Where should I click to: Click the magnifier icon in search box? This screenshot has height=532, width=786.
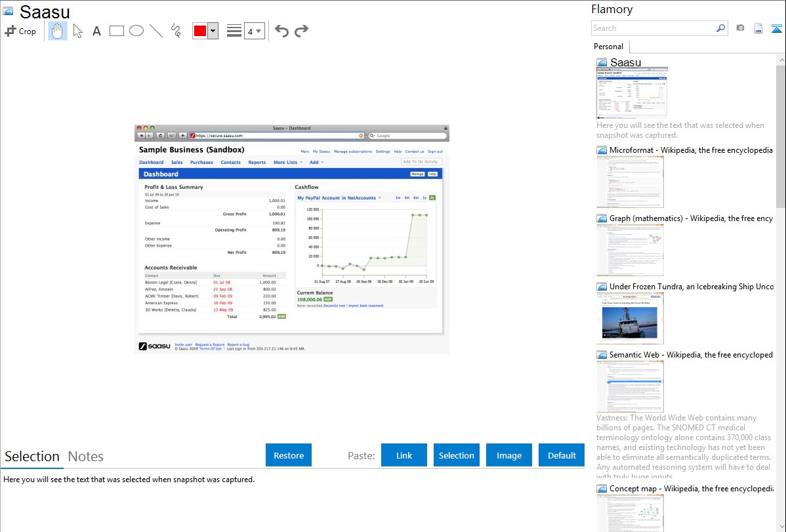(x=720, y=28)
